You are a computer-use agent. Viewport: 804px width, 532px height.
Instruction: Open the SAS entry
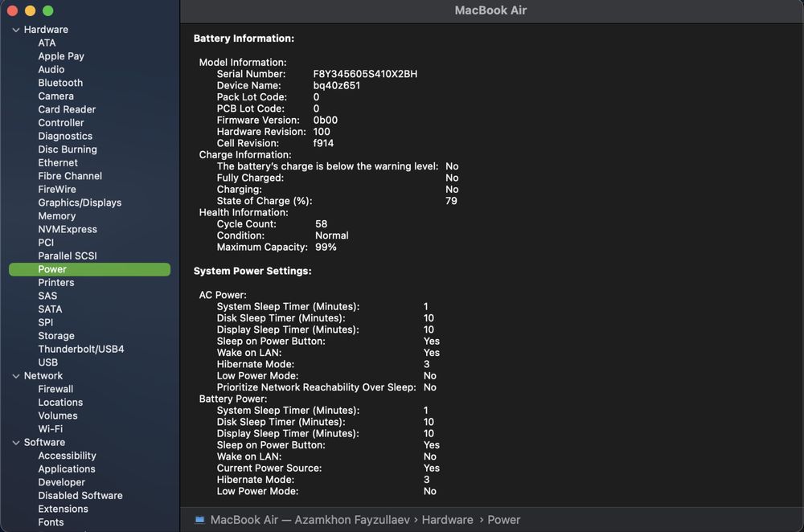coord(47,297)
